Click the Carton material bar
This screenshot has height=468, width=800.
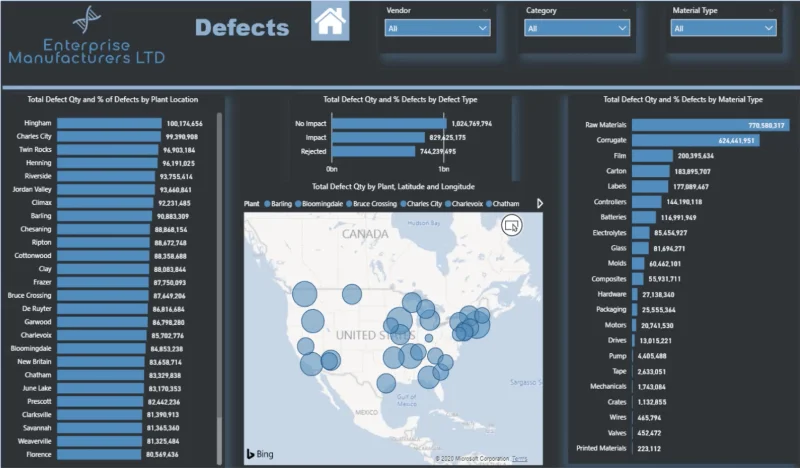[651, 171]
